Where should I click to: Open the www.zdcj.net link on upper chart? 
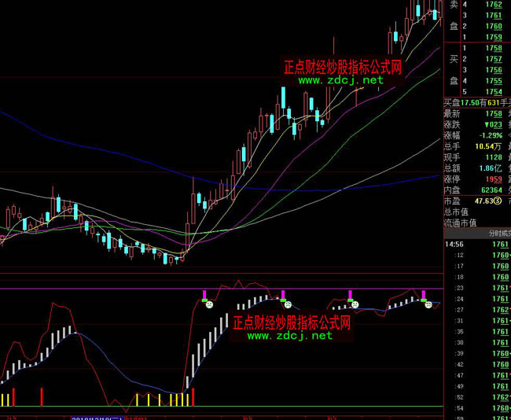coord(340,80)
